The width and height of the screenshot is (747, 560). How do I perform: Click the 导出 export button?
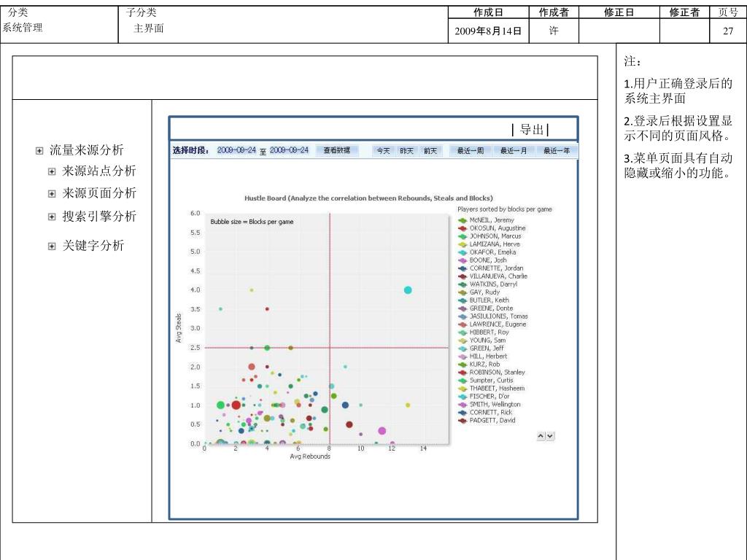pyautogui.click(x=531, y=131)
